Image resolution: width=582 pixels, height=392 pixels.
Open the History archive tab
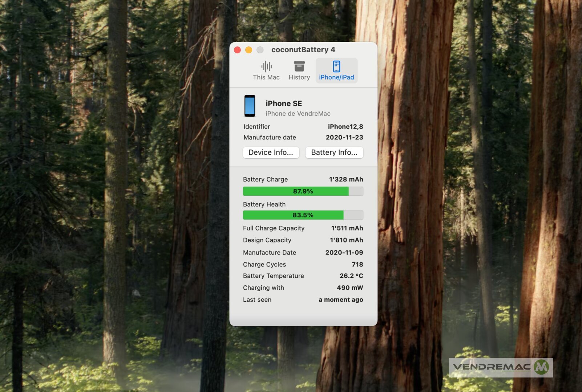299,71
